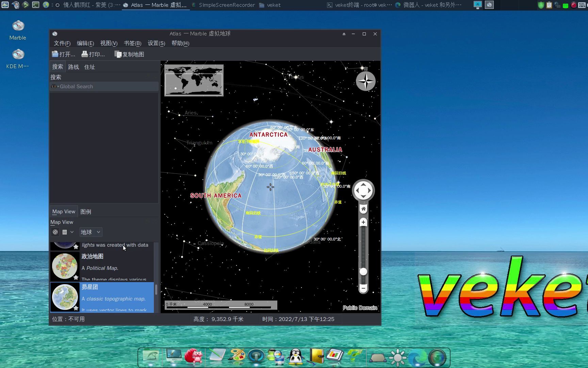The image size is (588, 368).
Task: Focus the Global Search input field
Action: pos(104,87)
